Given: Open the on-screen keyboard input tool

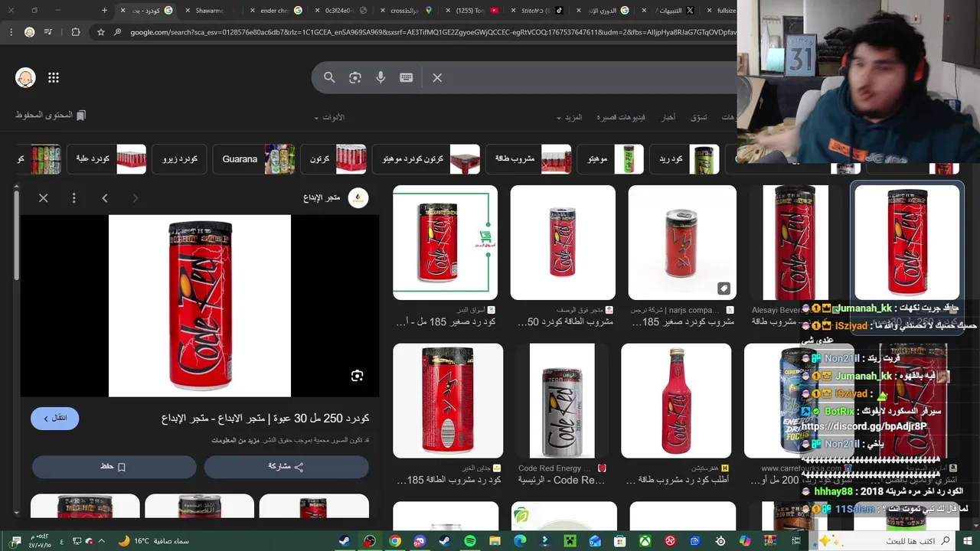Looking at the screenshot, I should (407, 77).
